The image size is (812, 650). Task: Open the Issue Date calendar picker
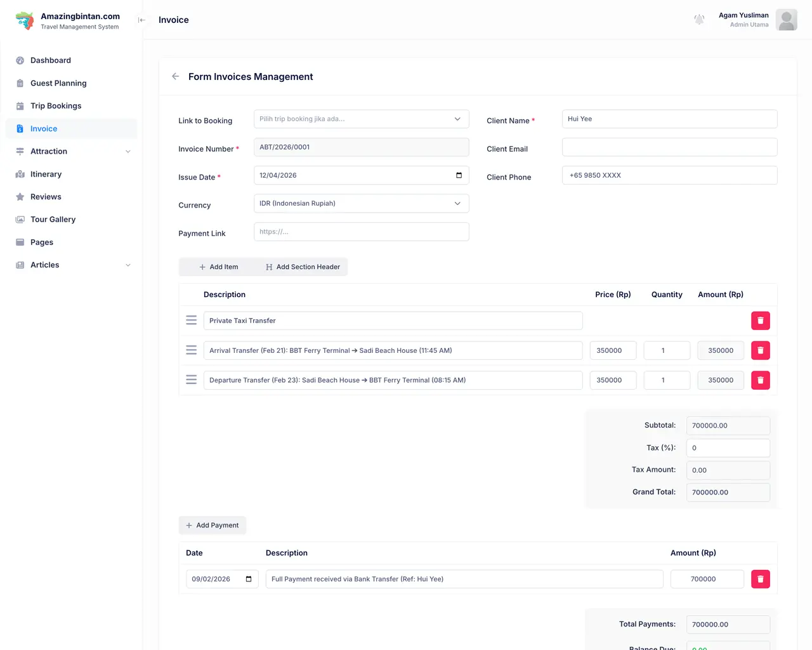coord(458,175)
